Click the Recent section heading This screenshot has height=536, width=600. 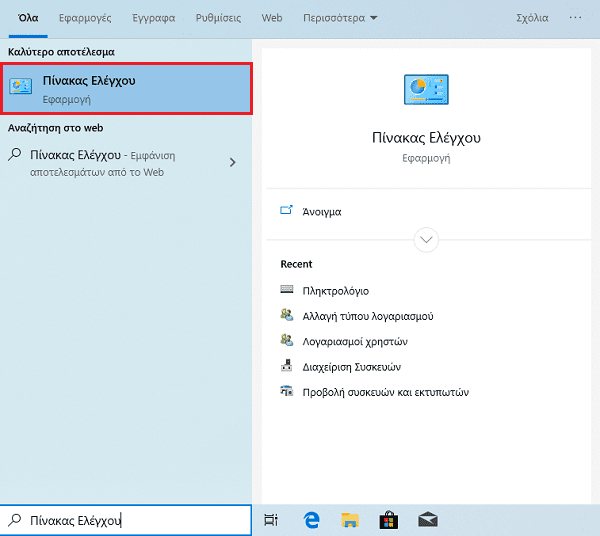[296, 264]
